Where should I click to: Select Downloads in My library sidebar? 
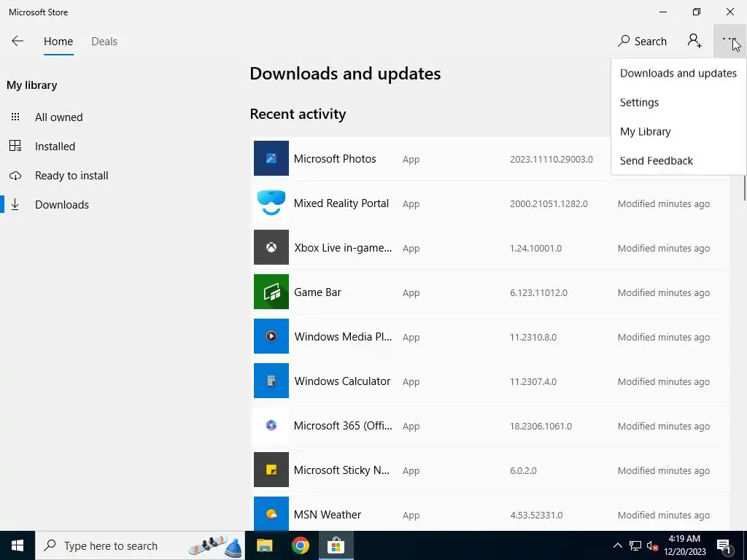[x=62, y=205]
